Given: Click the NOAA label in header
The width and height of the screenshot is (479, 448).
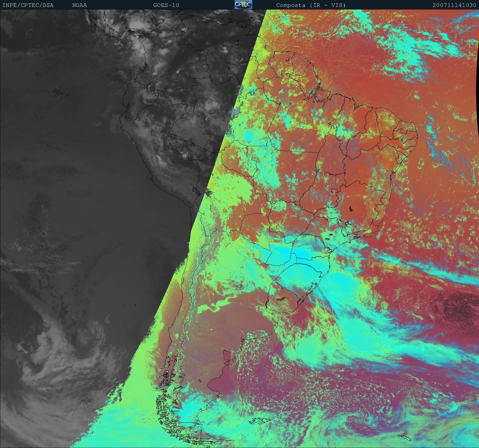Looking at the screenshot, I should coord(79,5).
